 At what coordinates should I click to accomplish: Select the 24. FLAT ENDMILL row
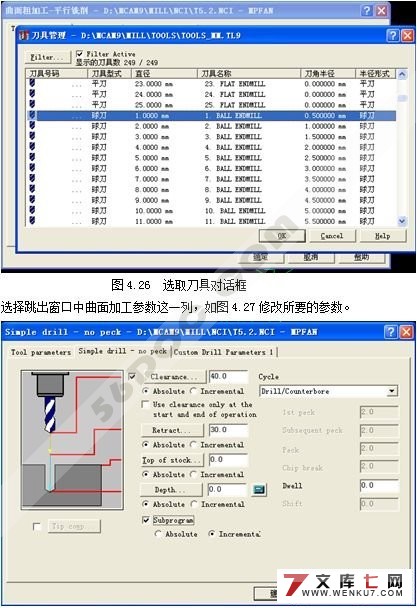point(212,94)
